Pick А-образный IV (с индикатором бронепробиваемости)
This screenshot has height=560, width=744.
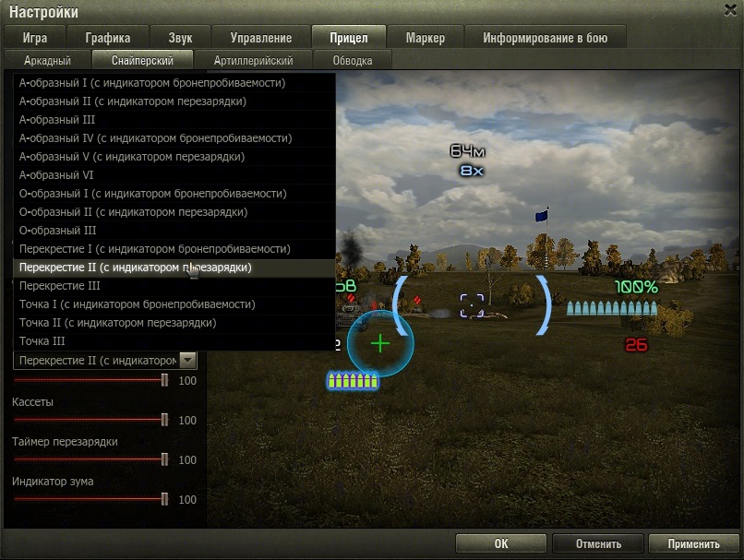pyautogui.click(x=174, y=138)
